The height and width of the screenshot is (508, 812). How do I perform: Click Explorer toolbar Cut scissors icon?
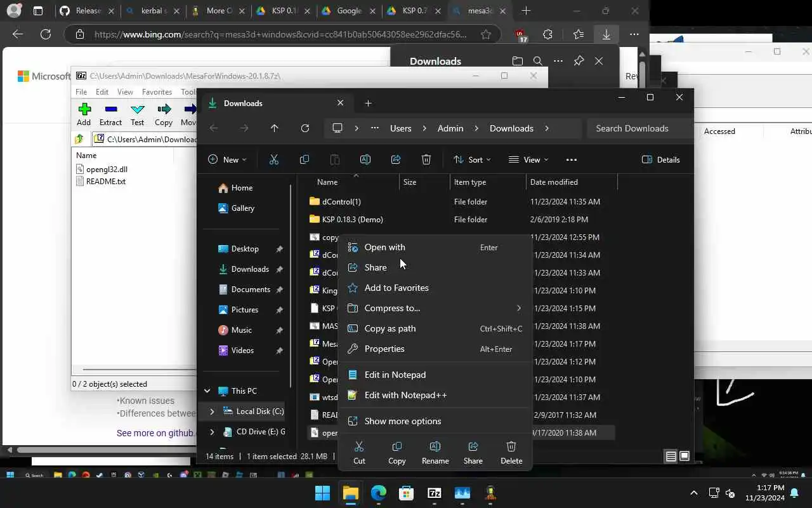274,159
